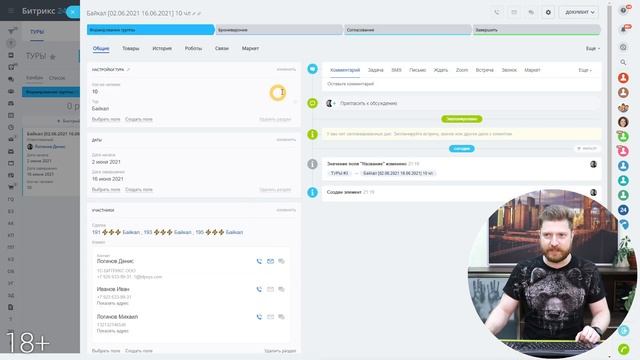Open the Связи tab
Image resolution: width=640 pixels, height=360 pixels.
click(222, 48)
